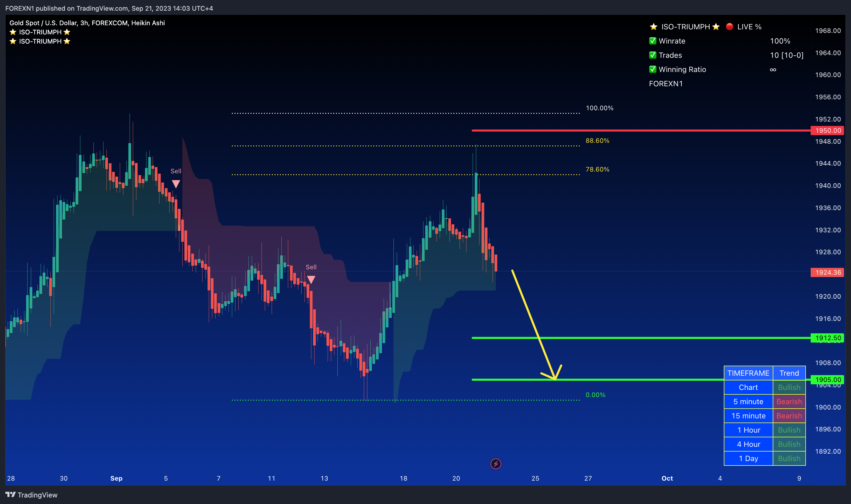Screen dimensions: 851x504
Task: Click the 4 Hour timeframe cell
Action: click(x=748, y=444)
